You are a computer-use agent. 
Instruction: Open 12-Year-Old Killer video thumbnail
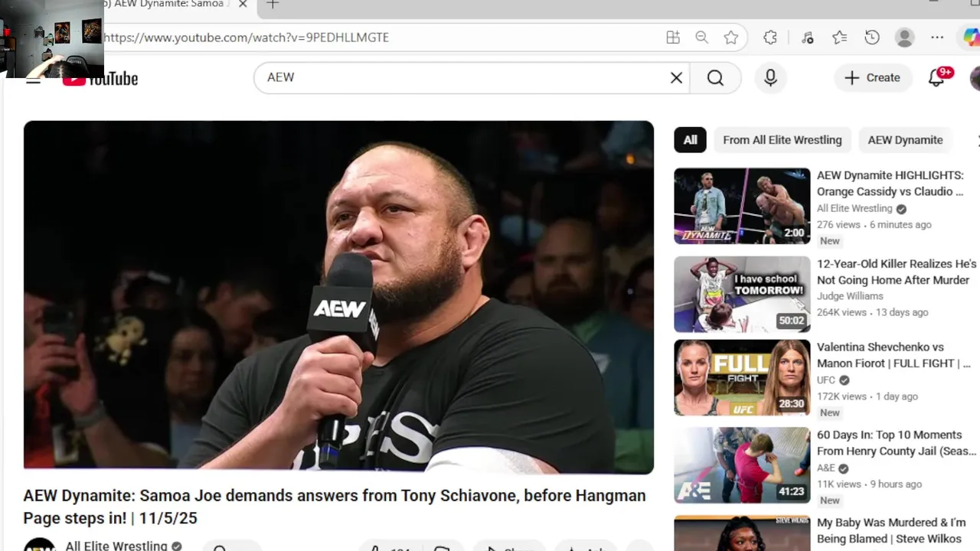[x=742, y=294]
